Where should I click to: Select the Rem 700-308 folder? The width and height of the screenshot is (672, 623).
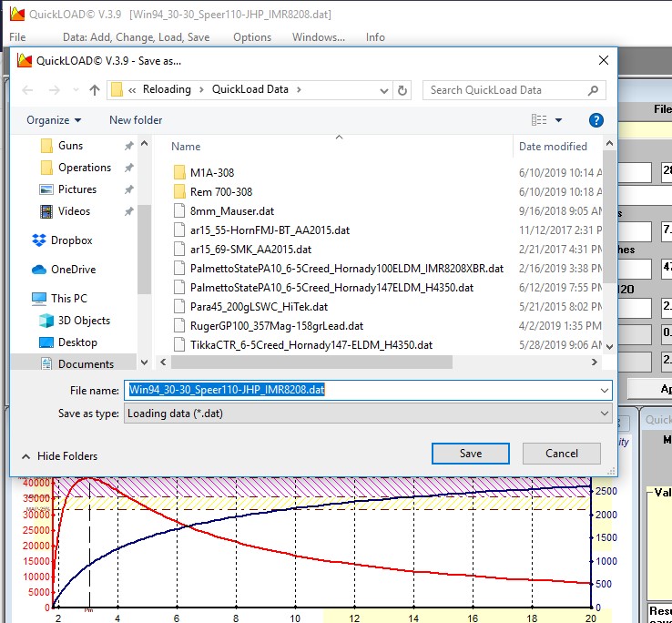pos(213,192)
